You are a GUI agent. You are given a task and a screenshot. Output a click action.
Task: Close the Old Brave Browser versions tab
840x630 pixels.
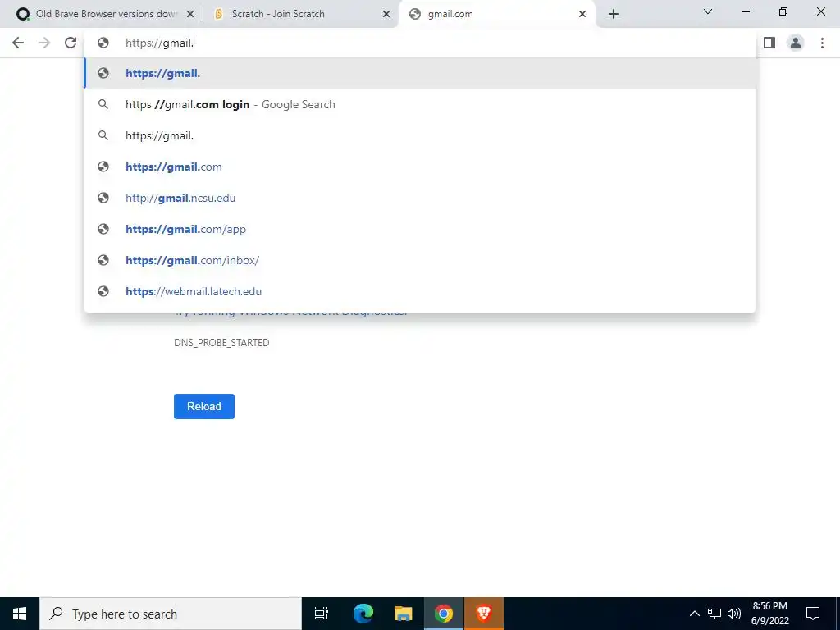click(x=190, y=15)
